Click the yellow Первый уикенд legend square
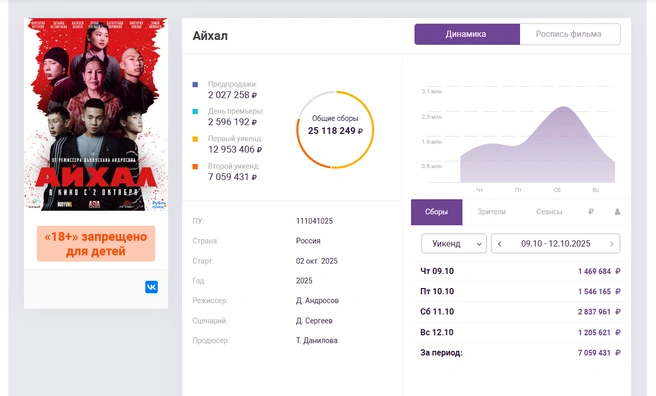The image size is (656, 396). 195,139
